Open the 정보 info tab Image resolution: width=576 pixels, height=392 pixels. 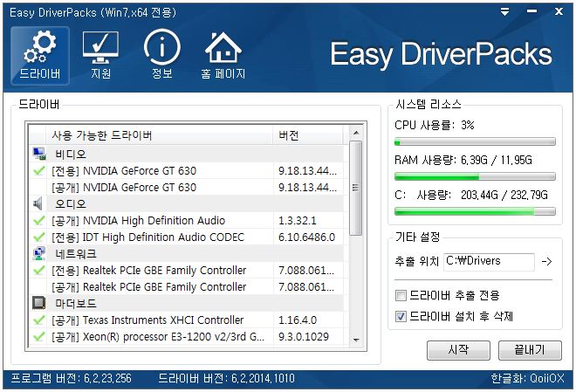(x=162, y=56)
